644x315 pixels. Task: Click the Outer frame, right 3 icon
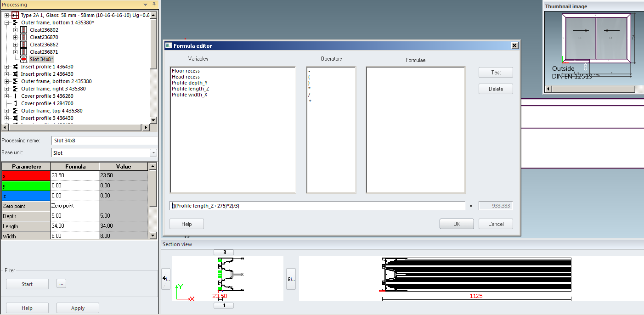[x=16, y=89]
